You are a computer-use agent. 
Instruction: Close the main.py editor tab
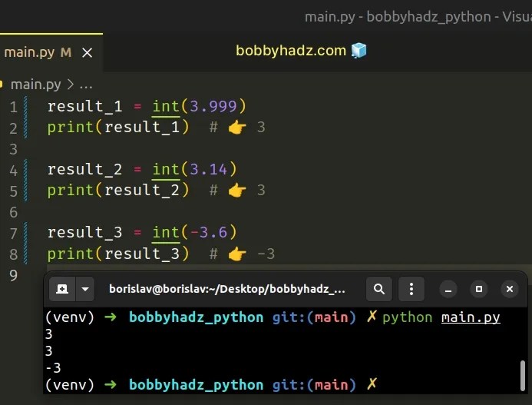pyautogui.click(x=88, y=53)
